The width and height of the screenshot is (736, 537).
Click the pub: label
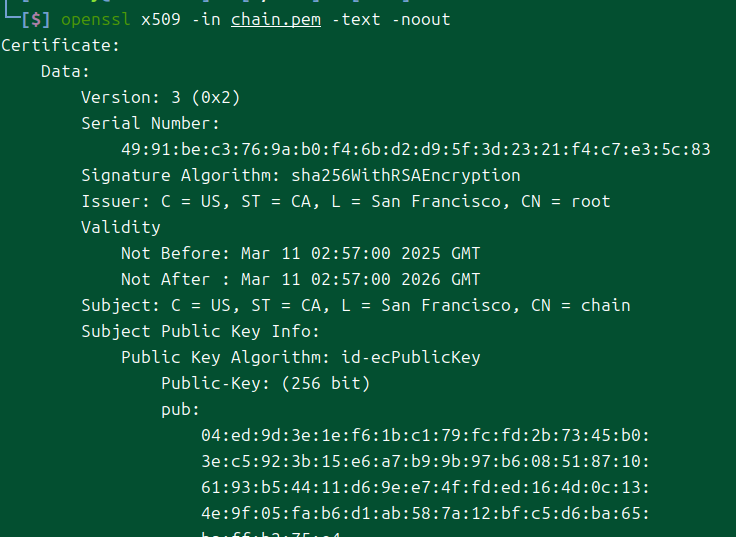pyautogui.click(x=180, y=410)
